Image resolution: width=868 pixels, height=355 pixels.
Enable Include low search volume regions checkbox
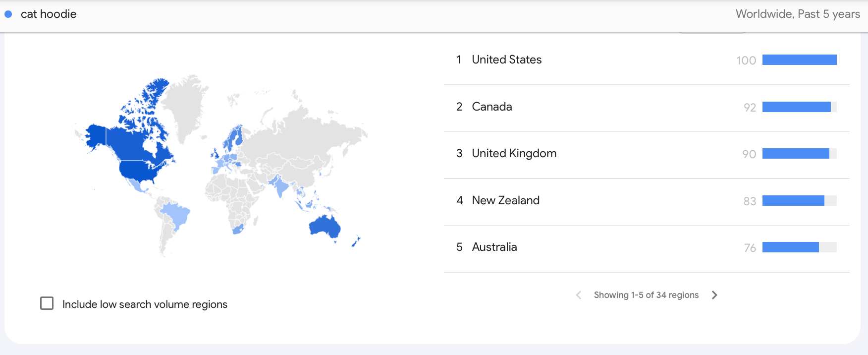[x=47, y=303]
